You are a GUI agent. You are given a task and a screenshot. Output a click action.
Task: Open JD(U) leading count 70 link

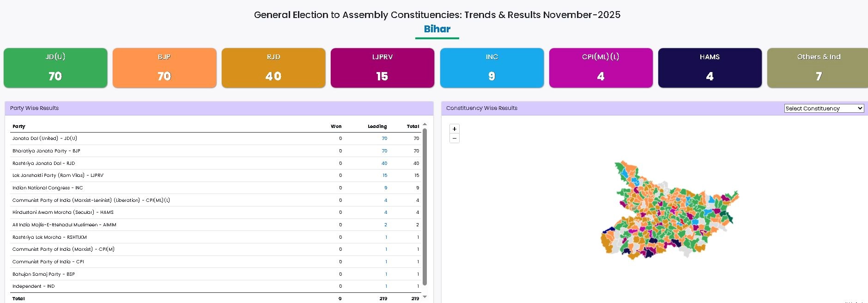tap(384, 139)
